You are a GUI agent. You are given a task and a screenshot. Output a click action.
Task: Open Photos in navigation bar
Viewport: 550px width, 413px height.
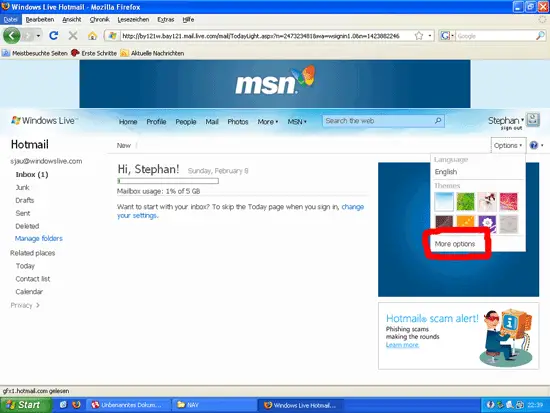[237, 122]
